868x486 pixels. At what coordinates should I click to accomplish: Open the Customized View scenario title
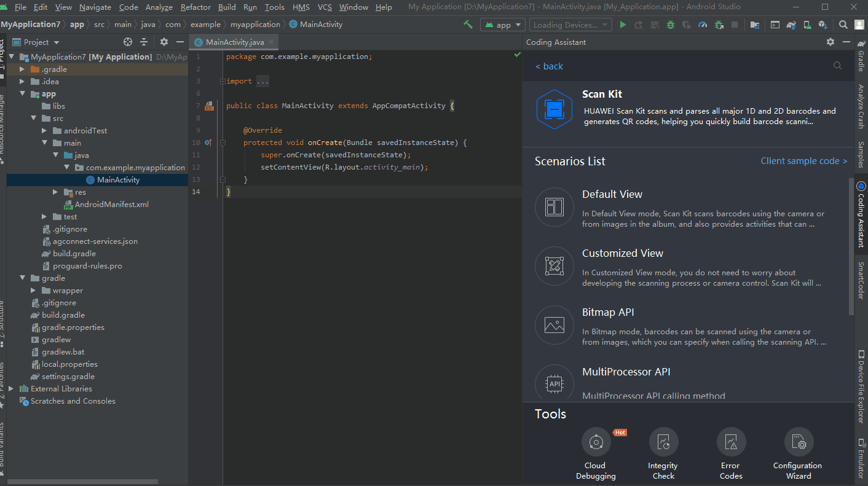pos(623,253)
